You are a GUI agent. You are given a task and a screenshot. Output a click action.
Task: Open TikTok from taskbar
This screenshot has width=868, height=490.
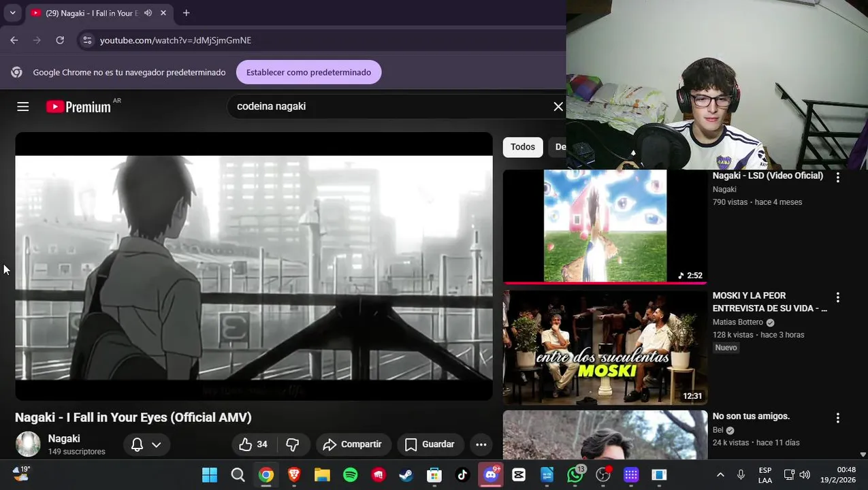[462, 475]
